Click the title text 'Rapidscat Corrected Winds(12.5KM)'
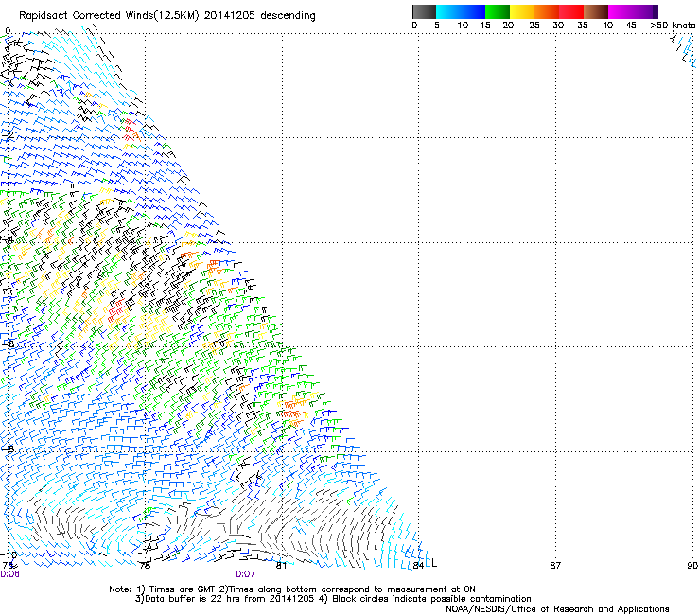This screenshot has height=615, width=700. (x=109, y=16)
